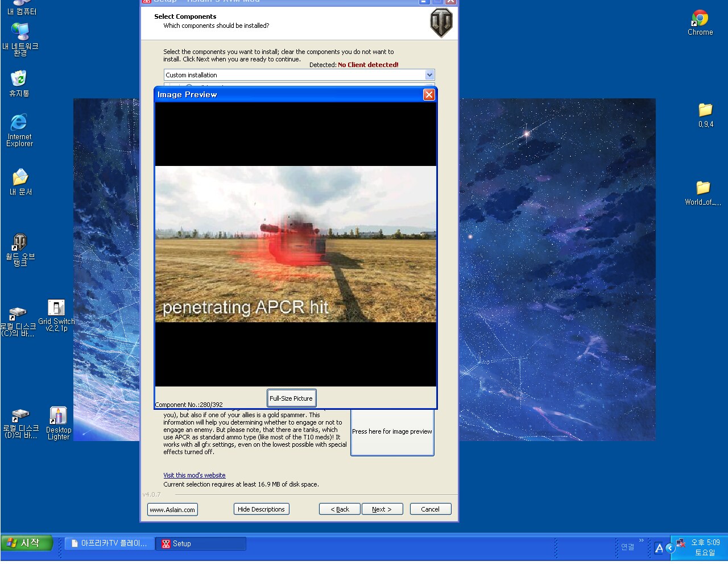Open the www.Aslain.com button
Image resolution: width=728 pixels, height=582 pixels.
point(172,510)
